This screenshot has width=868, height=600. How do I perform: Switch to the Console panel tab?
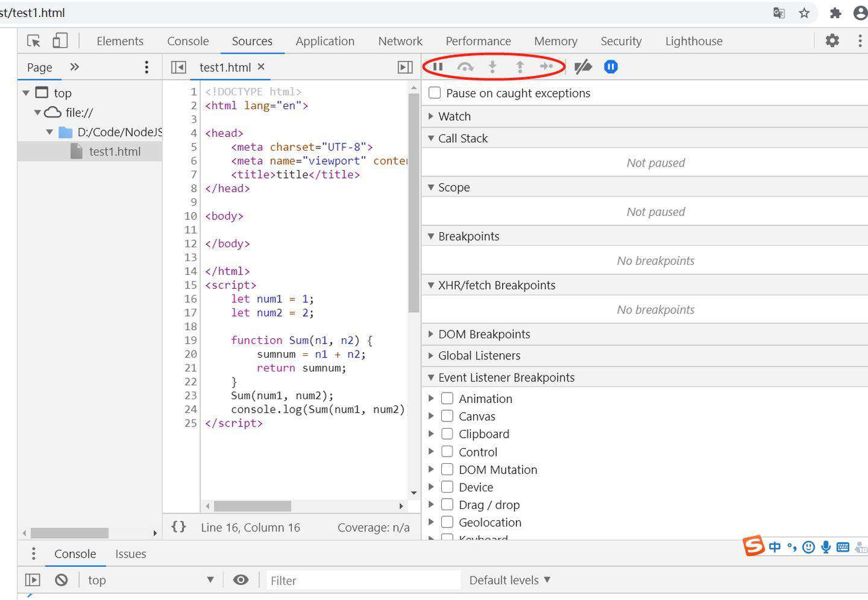click(188, 41)
